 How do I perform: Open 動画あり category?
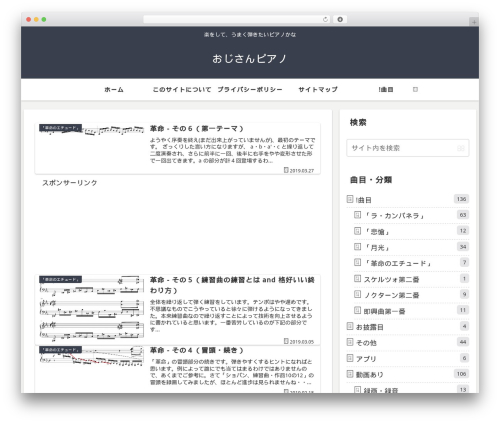click(408, 375)
